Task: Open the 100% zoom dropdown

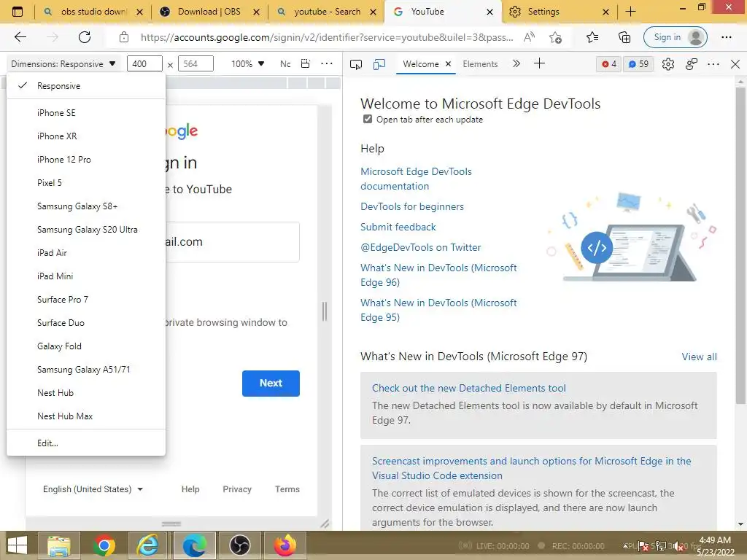Action: [247, 64]
